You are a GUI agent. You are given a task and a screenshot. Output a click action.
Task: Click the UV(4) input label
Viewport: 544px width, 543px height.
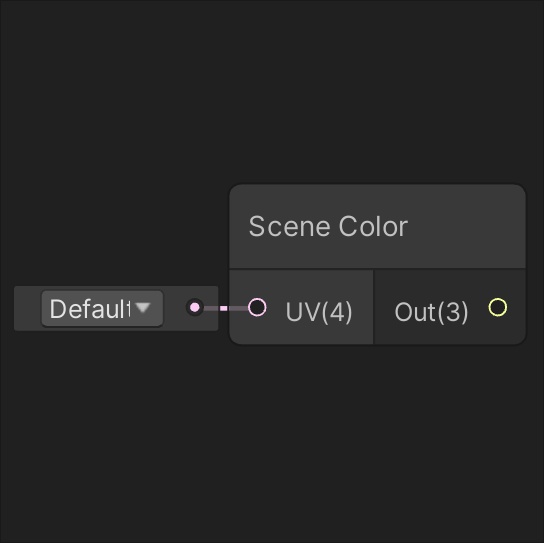[x=319, y=312]
